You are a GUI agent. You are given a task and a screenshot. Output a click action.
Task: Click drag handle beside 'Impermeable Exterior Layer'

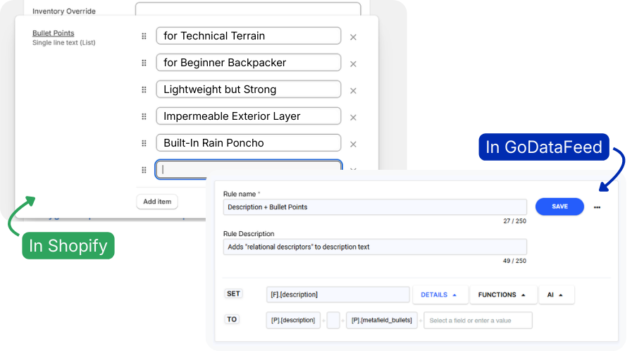point(144,116)
